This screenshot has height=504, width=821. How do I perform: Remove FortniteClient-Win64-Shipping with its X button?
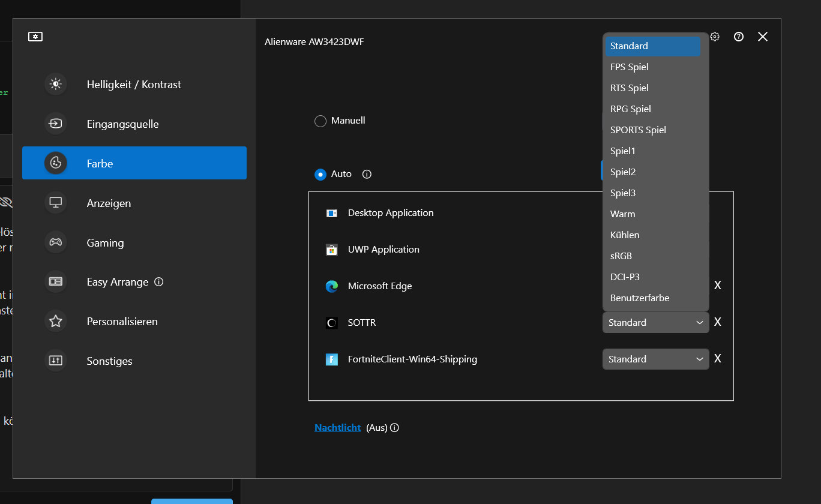pos(718,359)
